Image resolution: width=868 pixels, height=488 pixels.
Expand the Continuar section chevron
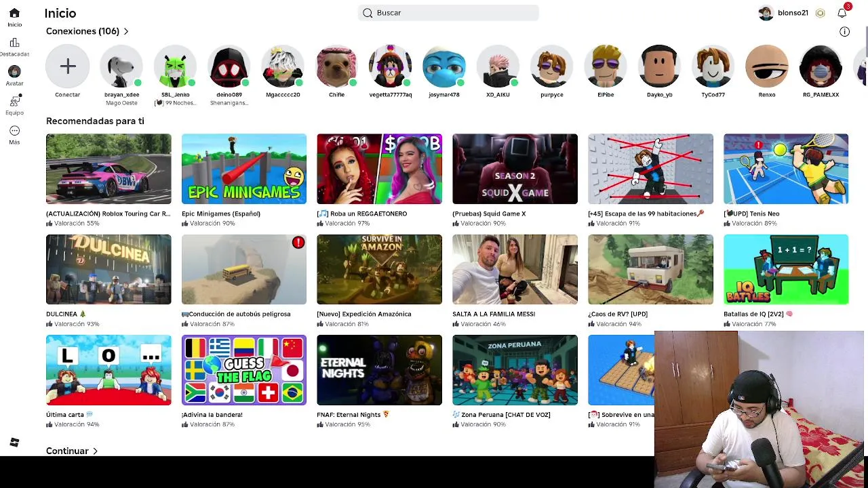(95, 451)
